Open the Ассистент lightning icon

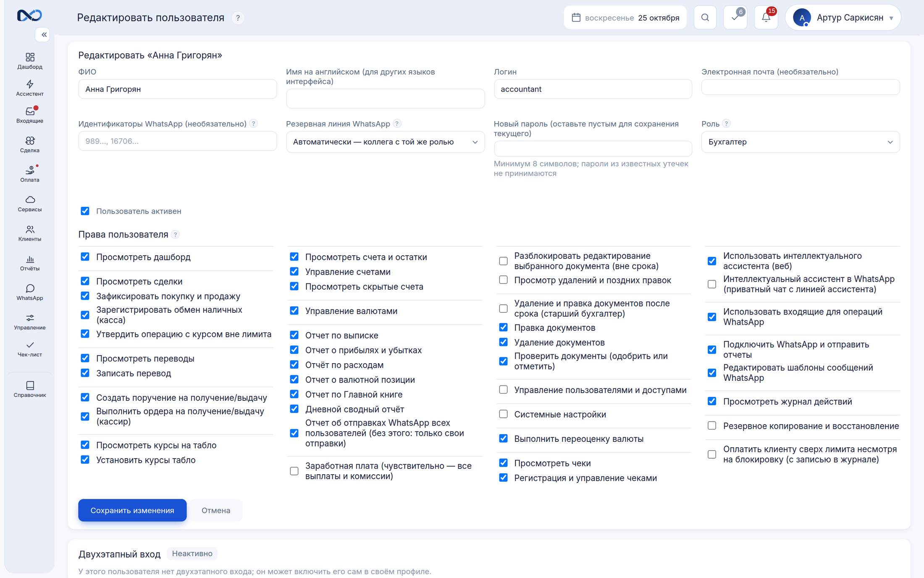click(30, 88)
